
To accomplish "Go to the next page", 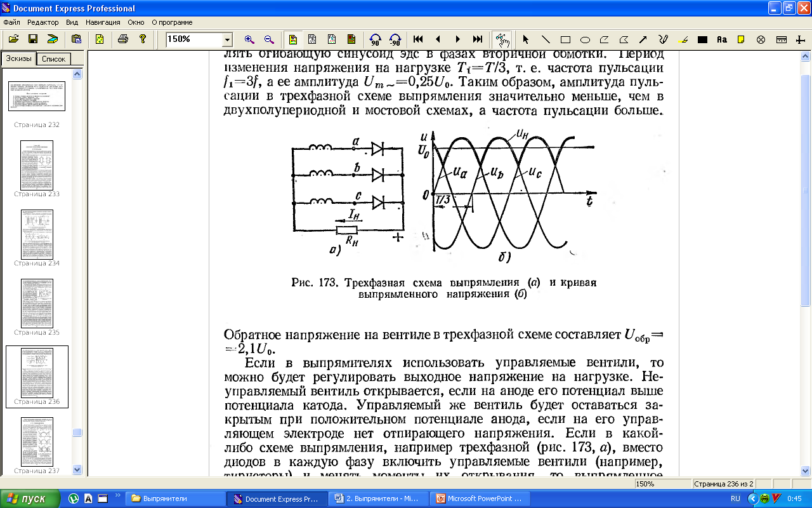I will (458, 39).
